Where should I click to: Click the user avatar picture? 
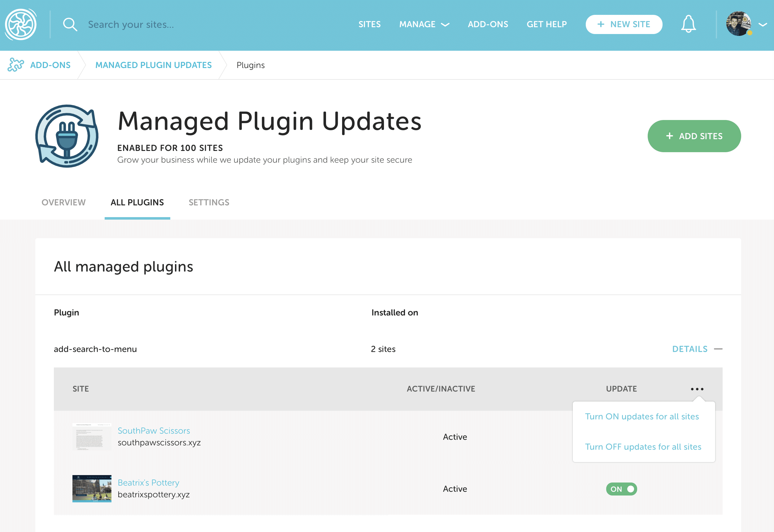point(739,24)
